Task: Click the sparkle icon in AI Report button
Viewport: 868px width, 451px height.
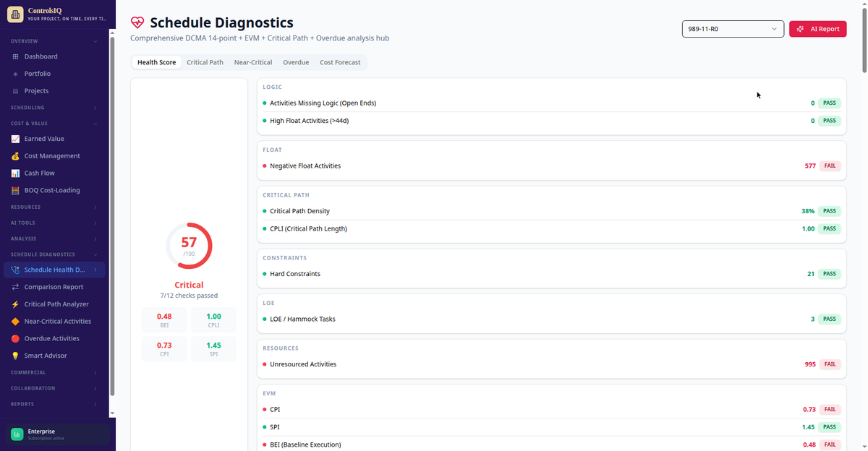Action: 800,29
